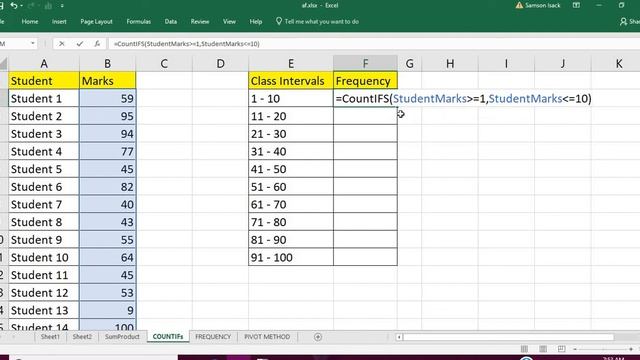Image resolution: width=640 pixels, height=360 pixels.
Task: Click the Share person icon
Action: click(623, 22)
